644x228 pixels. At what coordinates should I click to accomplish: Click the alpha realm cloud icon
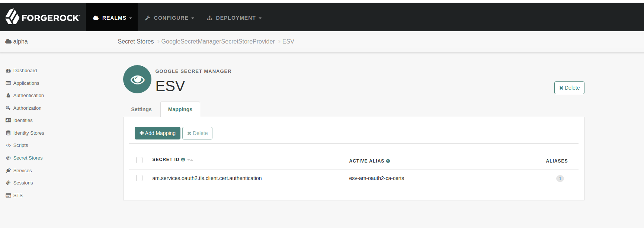(8, 41)
